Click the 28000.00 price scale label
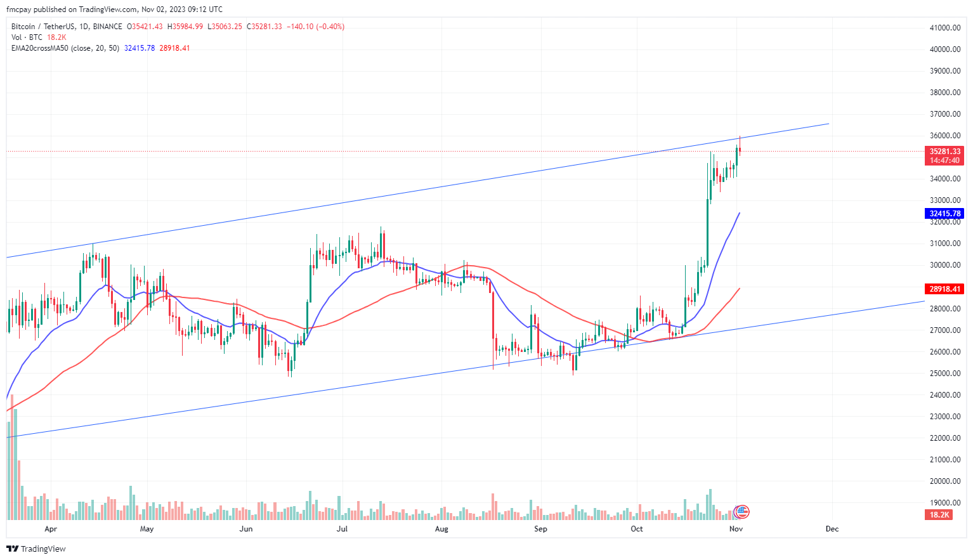Viewport: 973px width, 560px height. pos(945,309)
